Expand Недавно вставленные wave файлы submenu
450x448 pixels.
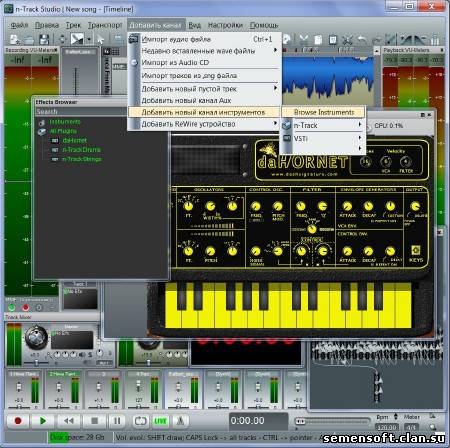coord(204,51)
